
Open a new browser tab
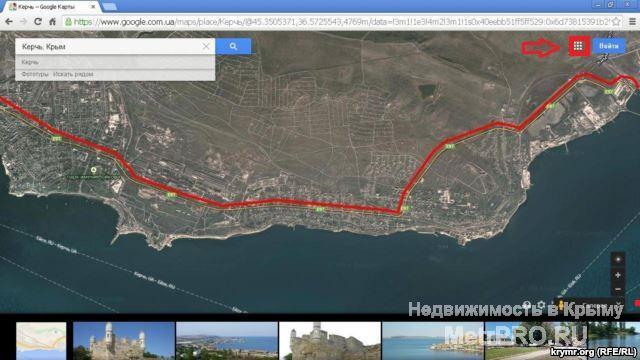click(x=109, y=7)
